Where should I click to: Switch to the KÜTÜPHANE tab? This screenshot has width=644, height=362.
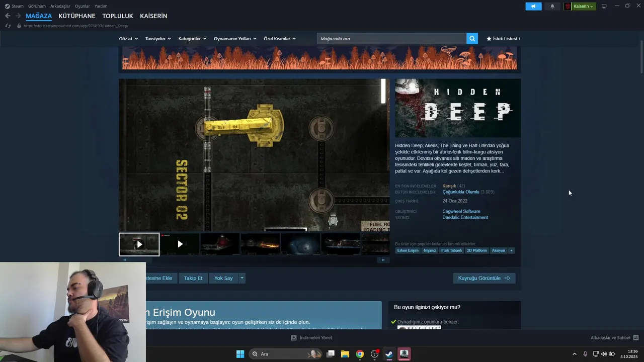(77, 16)
